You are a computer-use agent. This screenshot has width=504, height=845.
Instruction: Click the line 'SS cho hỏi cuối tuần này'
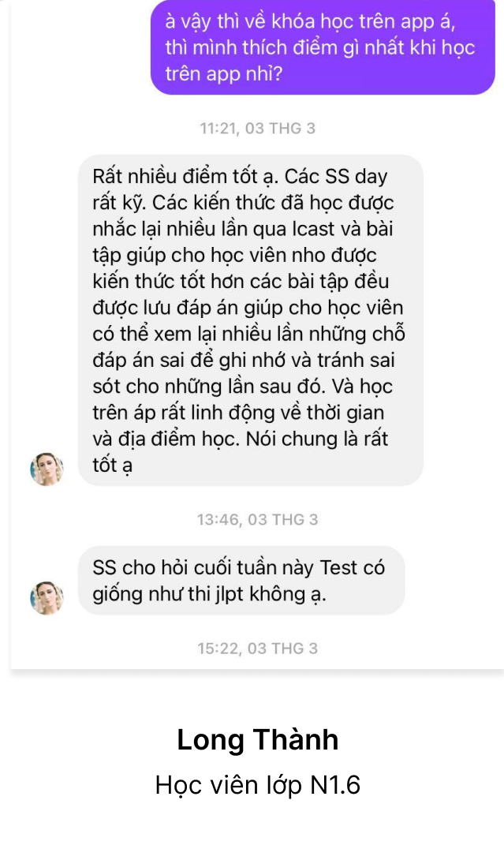(204, 568)
